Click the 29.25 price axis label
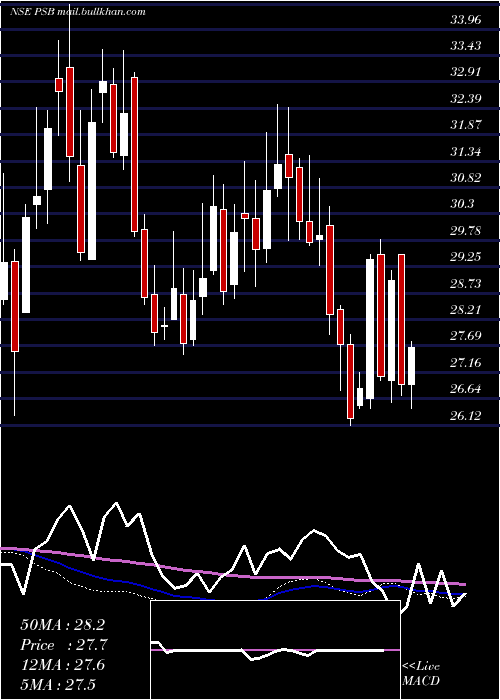The height and width of the screenshot is (700, 500). click(466, 257)
